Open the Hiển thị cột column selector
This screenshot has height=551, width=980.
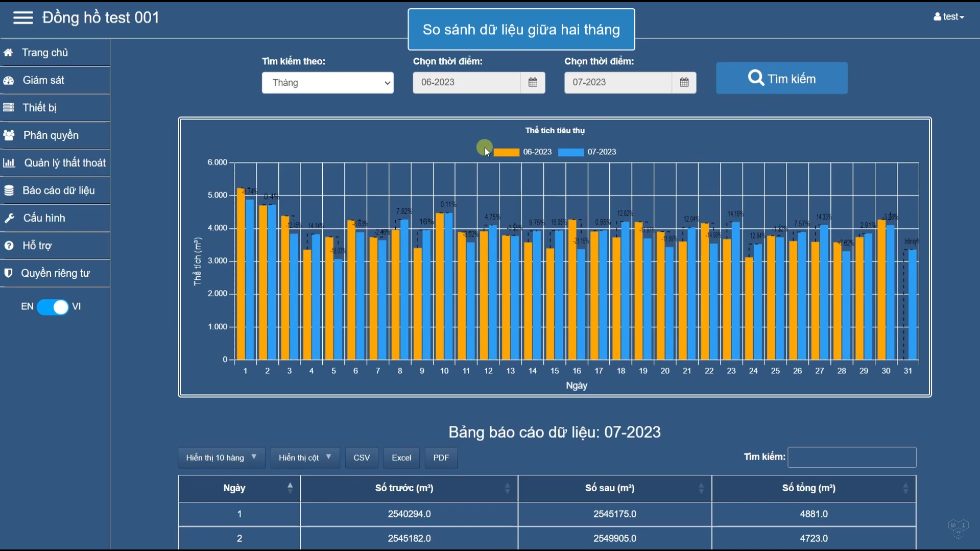[304, 458]
